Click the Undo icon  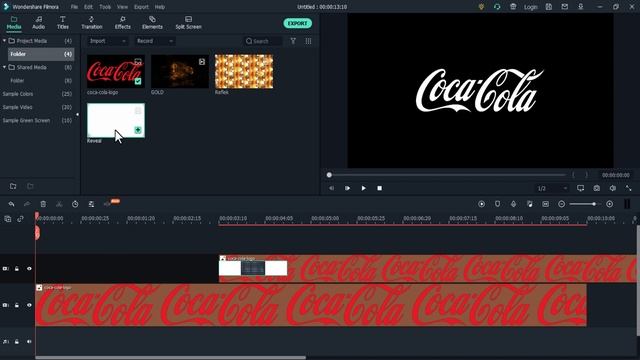pos(11,204)
